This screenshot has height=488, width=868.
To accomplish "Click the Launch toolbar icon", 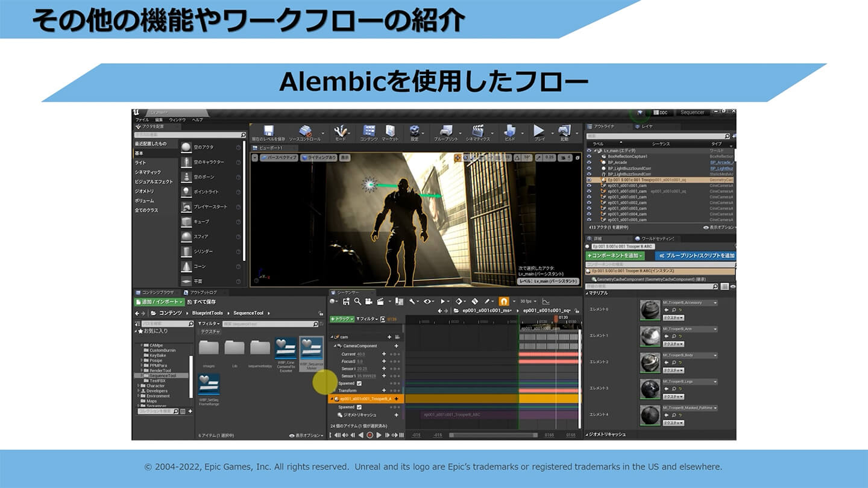I will pyautogui.click(x=564, y=131).
